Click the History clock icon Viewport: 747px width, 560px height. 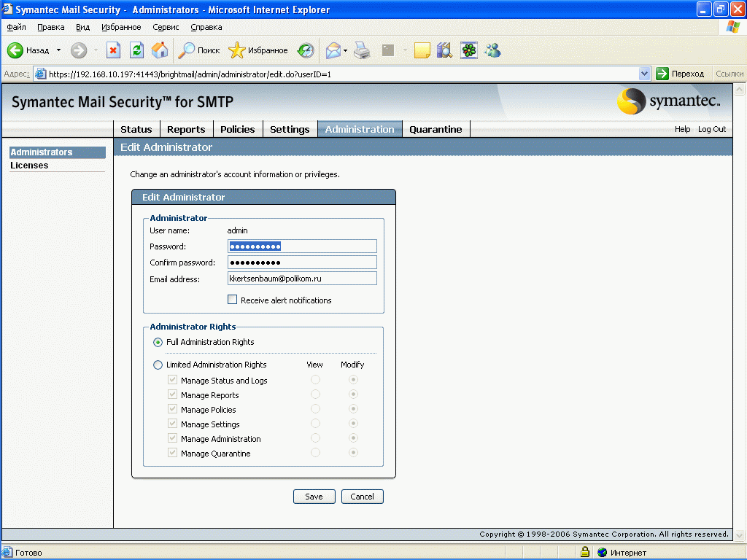coord(306,50)
